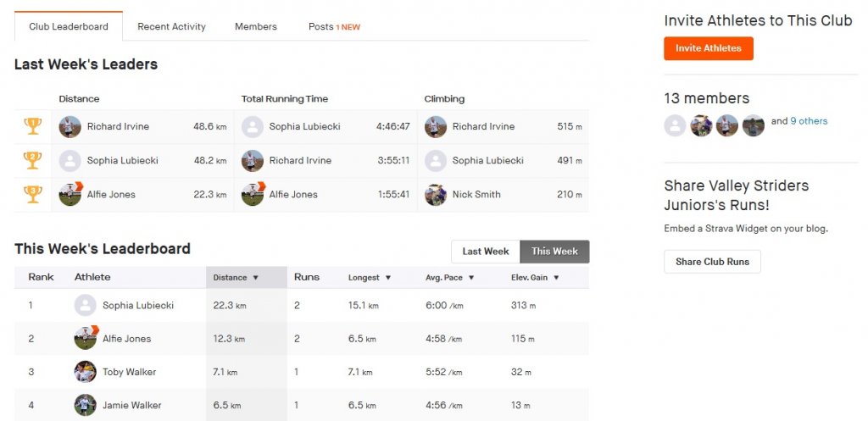Switch leaderboard to Last Week
Viewport: 868px width, 421px height.
point(485,252)
